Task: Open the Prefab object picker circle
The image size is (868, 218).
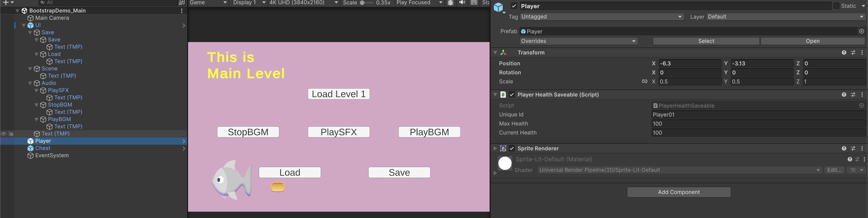Action: click(x=861, y=31)
